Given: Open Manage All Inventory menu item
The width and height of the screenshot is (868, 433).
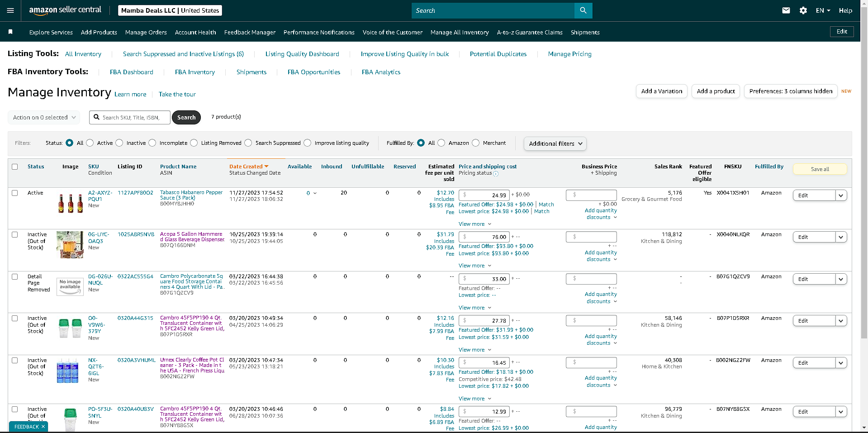Looking at the screenshot, I should (x=460, y=32).
